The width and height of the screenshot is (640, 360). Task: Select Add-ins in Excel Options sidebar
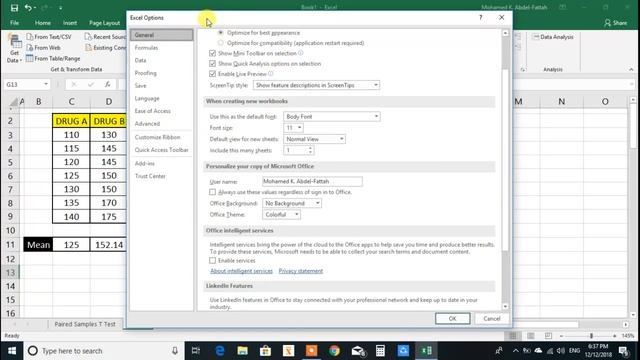144,163
